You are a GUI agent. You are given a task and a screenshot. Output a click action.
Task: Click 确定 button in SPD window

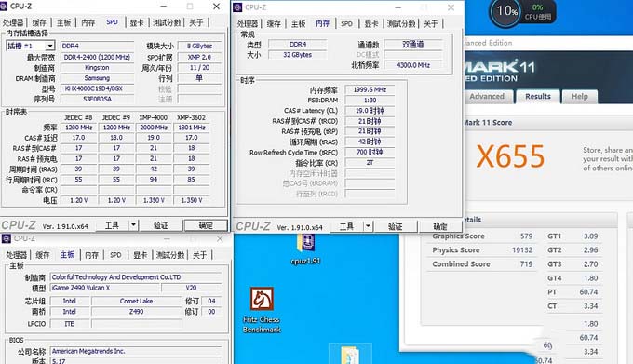(x=206, y=225)
